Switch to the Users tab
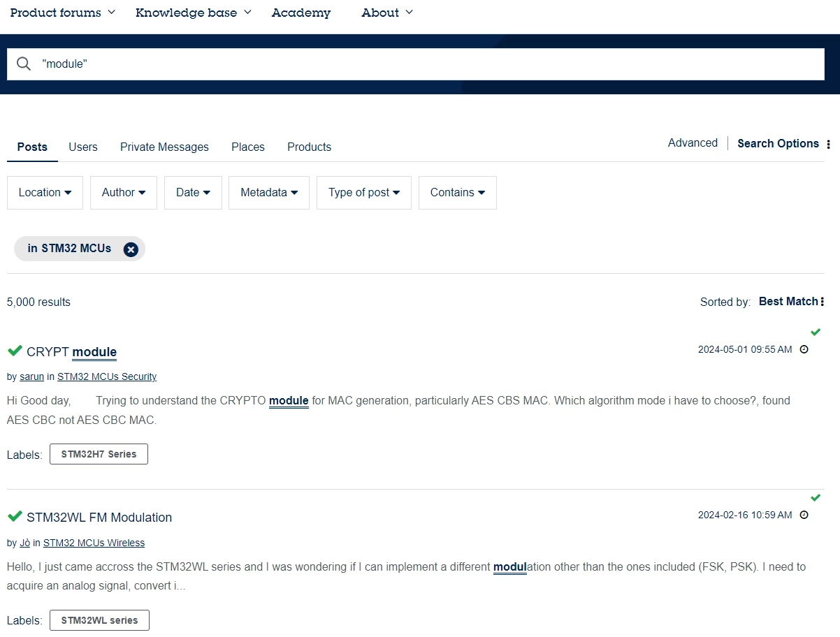The height and width of the screenshot is (637, 840). 83,147
